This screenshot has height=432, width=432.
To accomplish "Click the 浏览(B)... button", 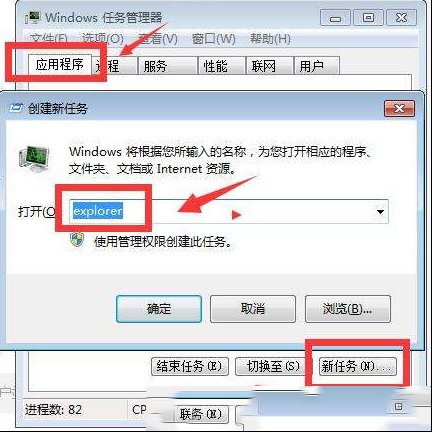I will pyautogui.click(x=348, y=309).
